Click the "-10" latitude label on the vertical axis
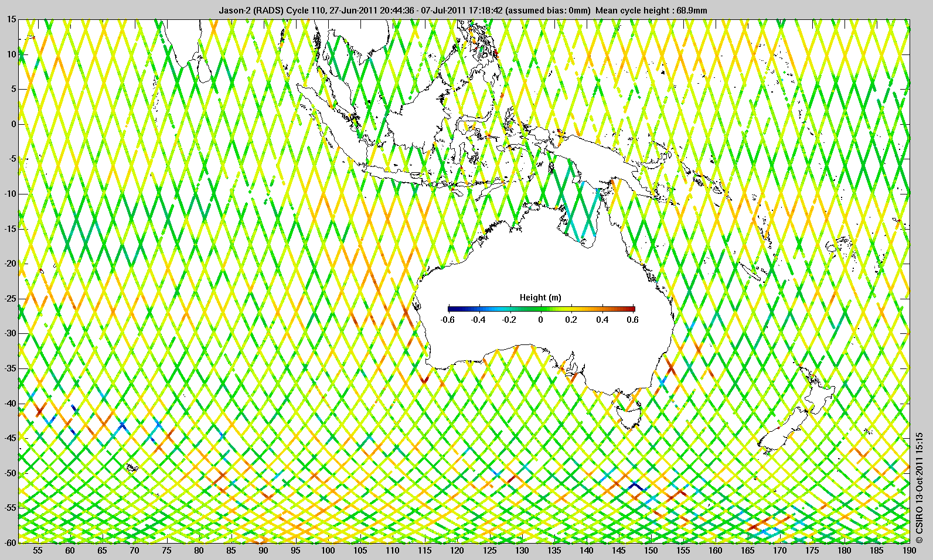Viewport: 933px width, 560px height. click(x=10, y=194)
